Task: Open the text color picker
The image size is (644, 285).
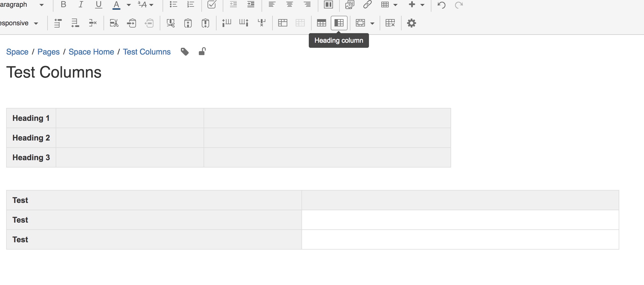Action: [117, 5]
